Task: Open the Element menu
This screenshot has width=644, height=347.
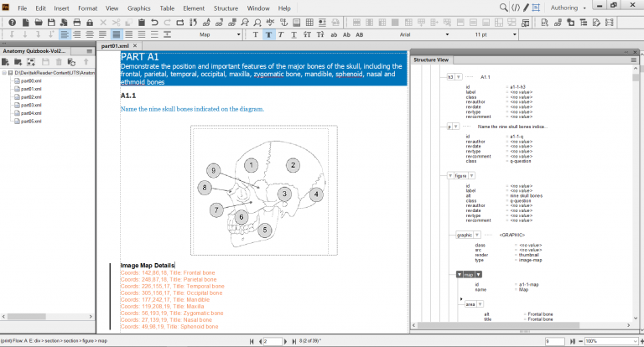Action: tap(194, 8)
